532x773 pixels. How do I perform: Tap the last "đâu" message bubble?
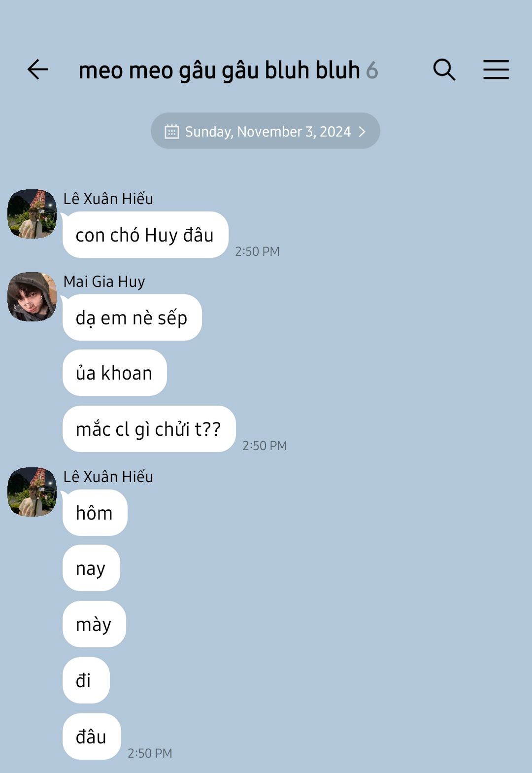pos(92,737)
